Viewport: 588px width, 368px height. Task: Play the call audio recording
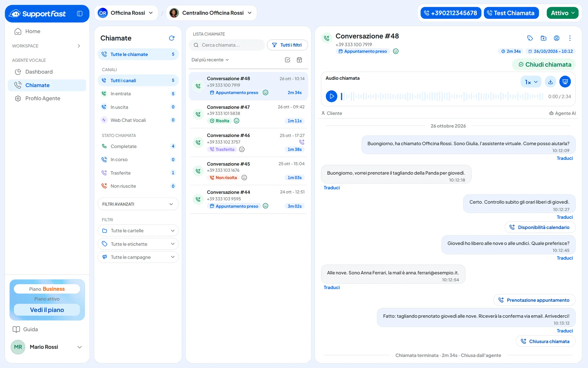pyautogui.click(x=331, y=96)
